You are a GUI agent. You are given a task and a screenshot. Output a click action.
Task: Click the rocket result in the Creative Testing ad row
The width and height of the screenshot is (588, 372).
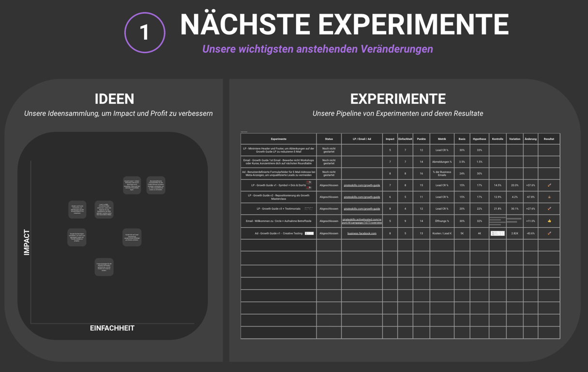tap(549, 233)
